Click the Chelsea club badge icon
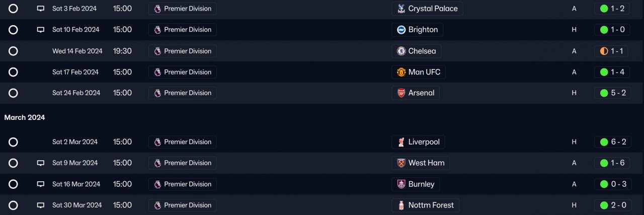The image size is (644, 215). click(x=401, y=51)
